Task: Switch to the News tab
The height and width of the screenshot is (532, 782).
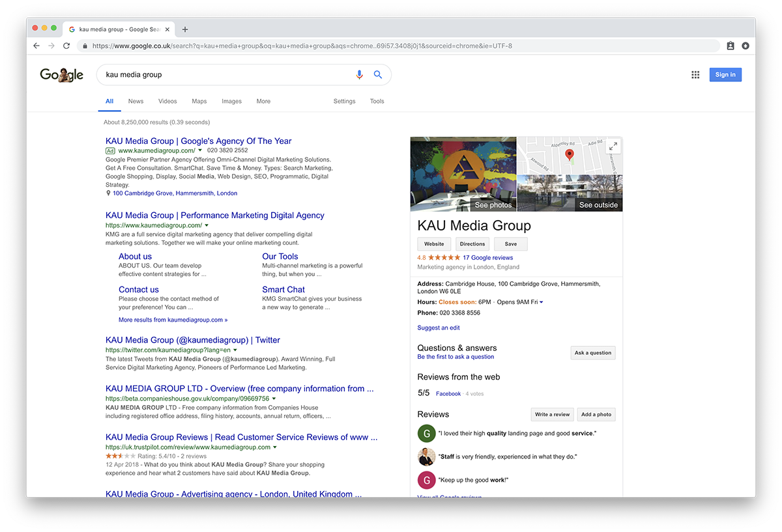Action: coord(136,102)
